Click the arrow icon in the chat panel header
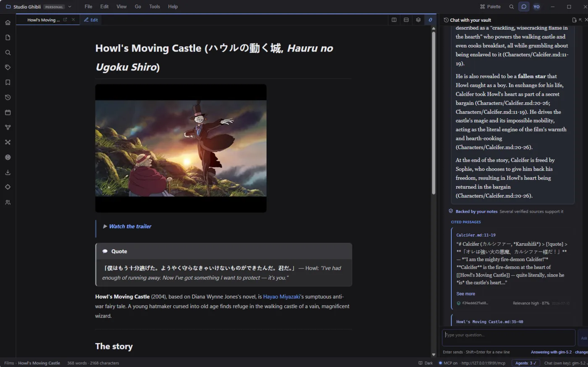 pos(580,20)
